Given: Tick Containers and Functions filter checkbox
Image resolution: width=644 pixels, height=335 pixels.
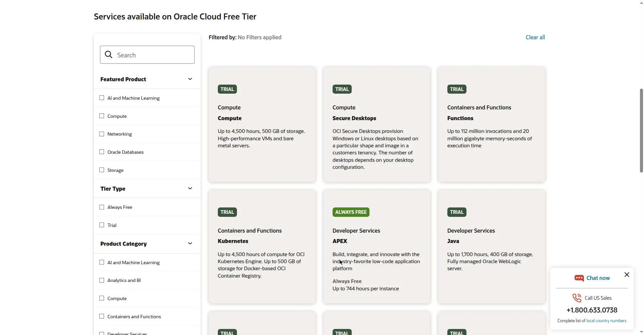Looking at the screenshot, I should tap(102, 316).
